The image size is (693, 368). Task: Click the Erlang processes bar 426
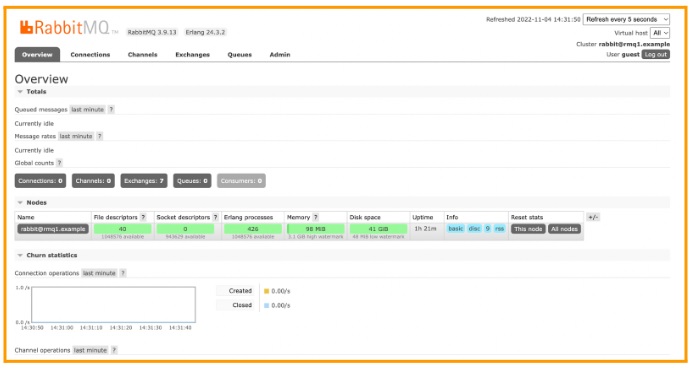[x=253, y=229]
